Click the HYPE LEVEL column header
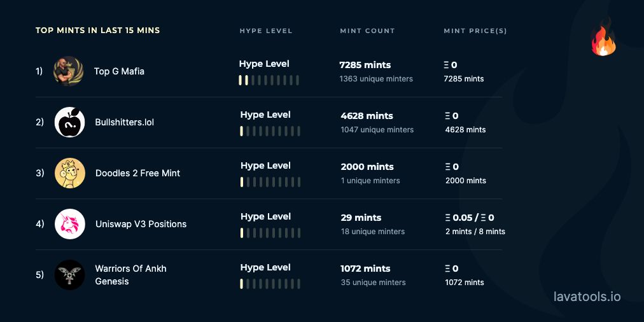This screenshot has width=644, height=322. (266, 31)
